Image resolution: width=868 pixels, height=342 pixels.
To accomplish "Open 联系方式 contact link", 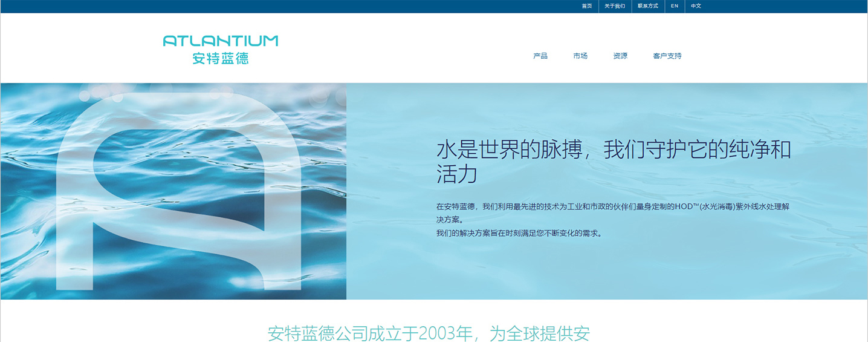I will pyautogui.click(x=648, y=6).
